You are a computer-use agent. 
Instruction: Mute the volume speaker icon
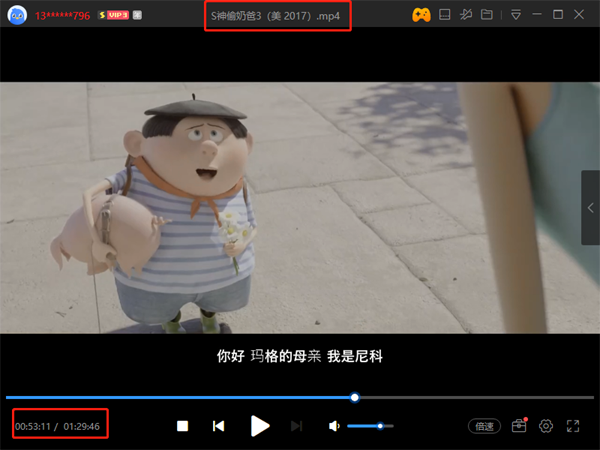tap(334, 426)
